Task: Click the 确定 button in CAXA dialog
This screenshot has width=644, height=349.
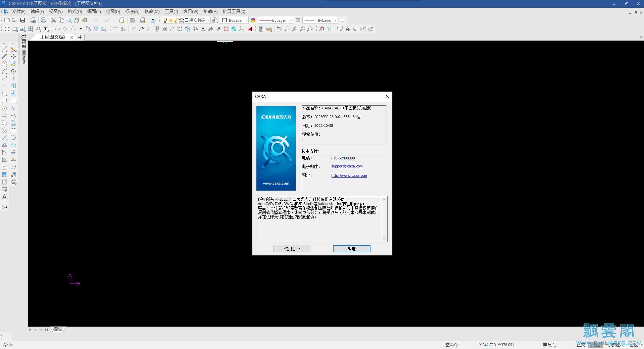Action: point(351,249)
